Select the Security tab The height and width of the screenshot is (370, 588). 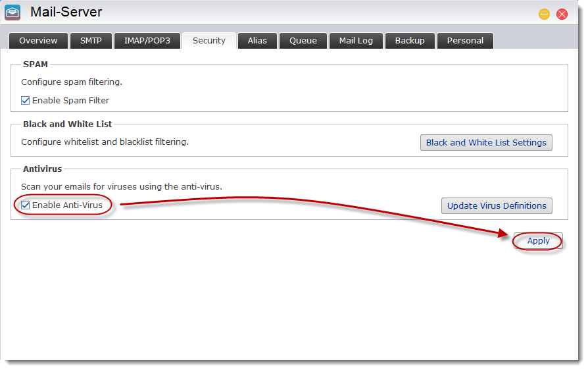(208, 41)
